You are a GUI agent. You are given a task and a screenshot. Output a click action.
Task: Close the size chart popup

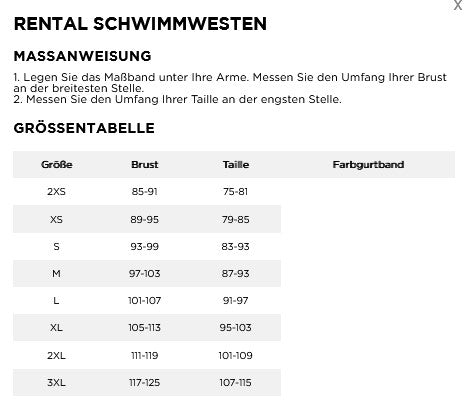point(458,6)
